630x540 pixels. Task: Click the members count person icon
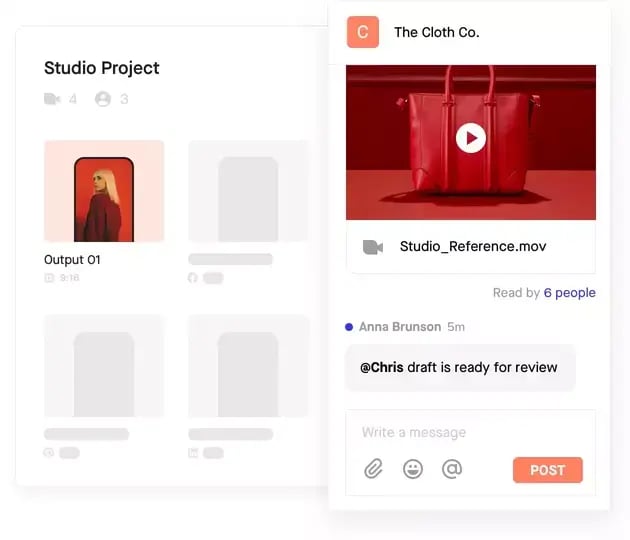pos(102,99)
